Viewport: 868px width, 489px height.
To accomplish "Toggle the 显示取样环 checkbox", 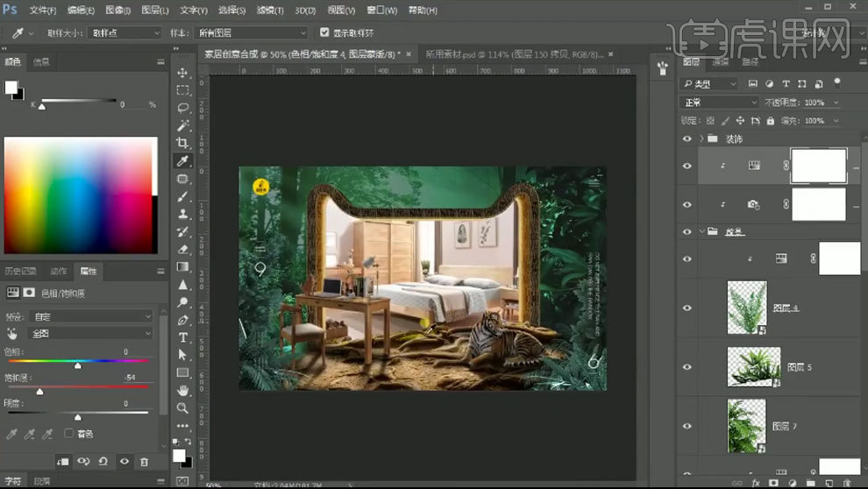I will pyautogui.click(x=324, y=32).
